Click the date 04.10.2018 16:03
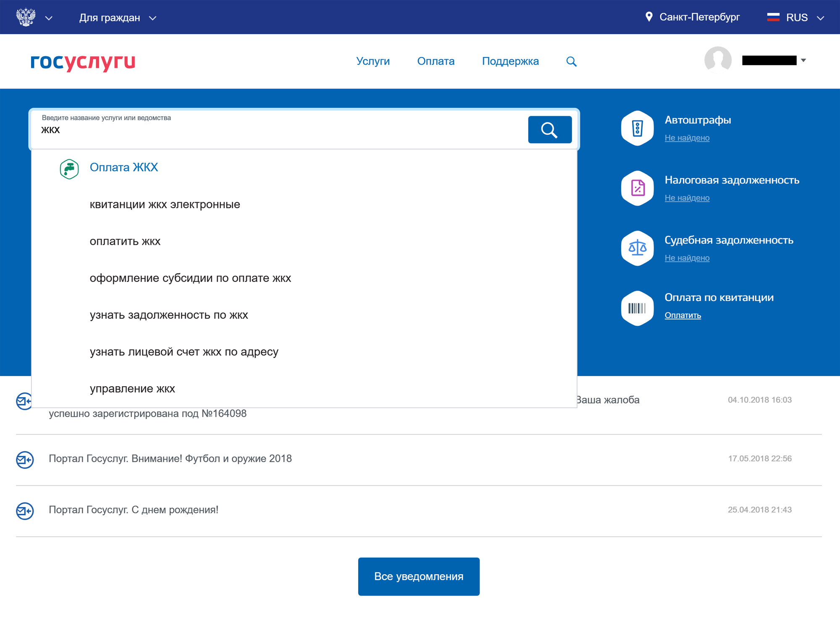 point(759,400)
